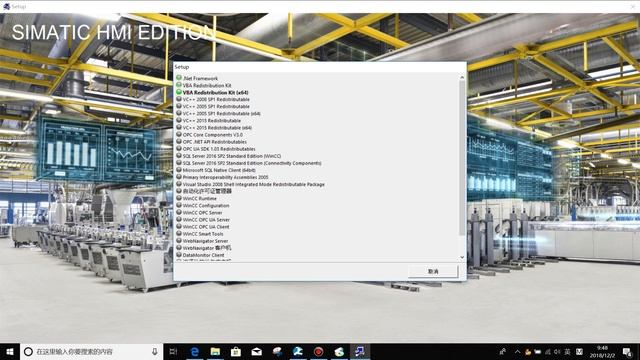Select 'WinCC OPC UA Client' row text
The width and height of the screenshot is (640, 360).
tap(206, 227)
